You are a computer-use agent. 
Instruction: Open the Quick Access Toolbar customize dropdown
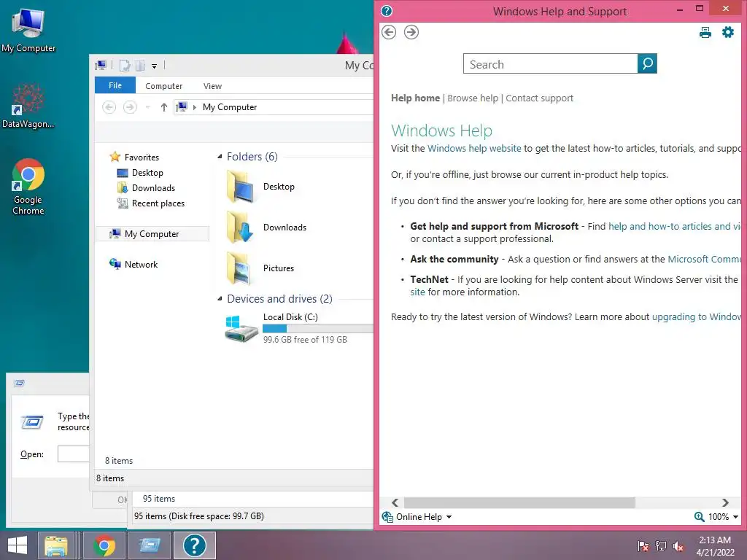155,66
